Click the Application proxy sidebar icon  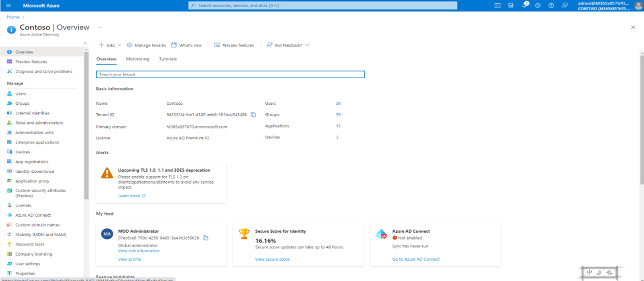pyautogui.click(x=9, y=181)
